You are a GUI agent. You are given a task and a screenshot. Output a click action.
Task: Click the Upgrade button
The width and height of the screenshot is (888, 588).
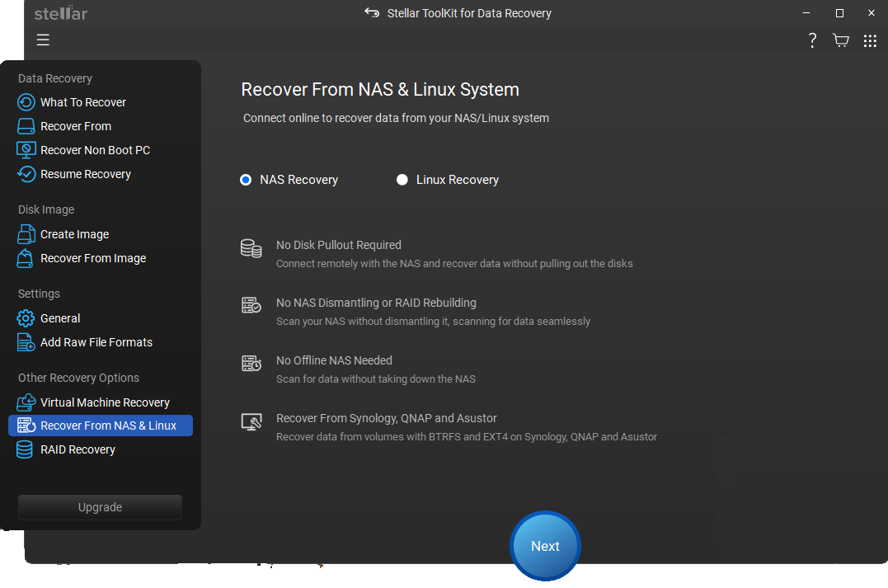[x=99, y=507]
